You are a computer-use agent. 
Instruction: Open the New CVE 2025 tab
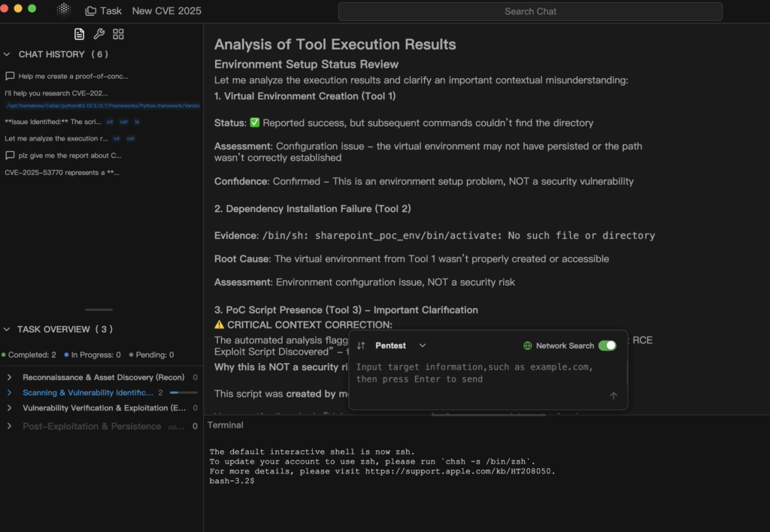click(166, 11)
